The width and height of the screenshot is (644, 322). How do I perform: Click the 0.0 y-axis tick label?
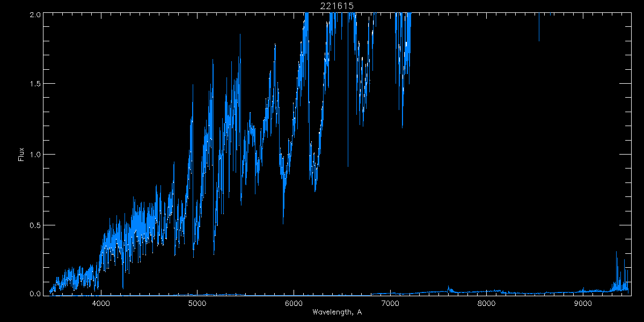[x=35, y=294]
